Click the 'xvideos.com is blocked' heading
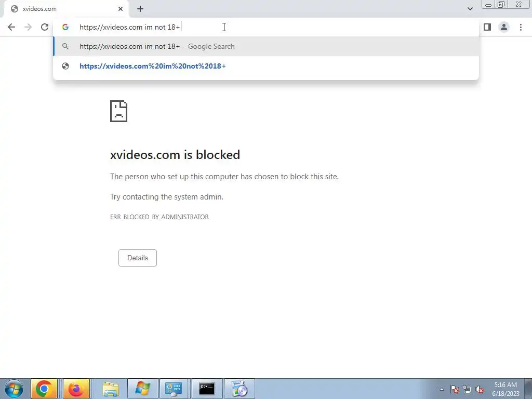532x399 pixels. 175,155
